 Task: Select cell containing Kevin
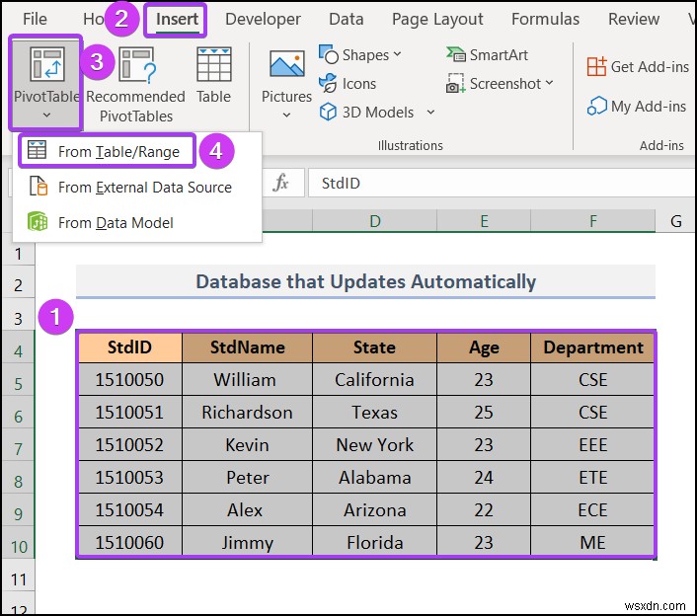(x=247, y=444)
